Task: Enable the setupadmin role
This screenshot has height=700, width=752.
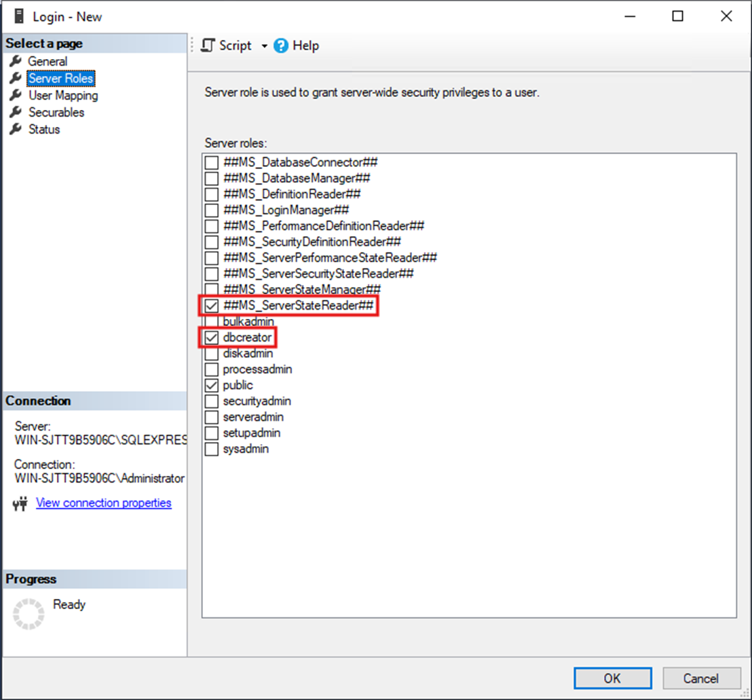Action: (212, 433)
